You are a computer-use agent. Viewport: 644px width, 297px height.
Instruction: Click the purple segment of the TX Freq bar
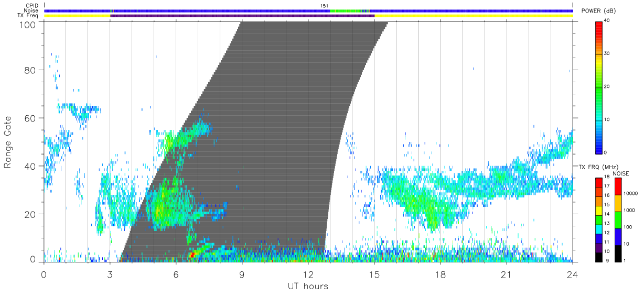(x=242, y=16)
